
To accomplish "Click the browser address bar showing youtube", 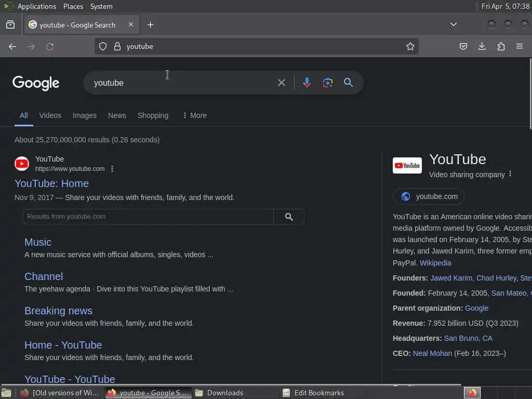I will pyautogui.click(x=258, y=46).
